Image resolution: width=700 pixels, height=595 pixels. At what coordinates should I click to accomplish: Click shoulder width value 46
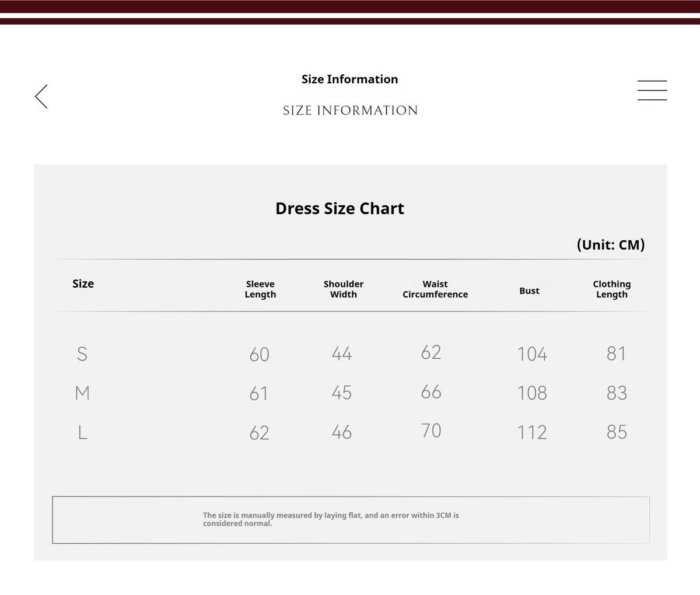(342, 432)
